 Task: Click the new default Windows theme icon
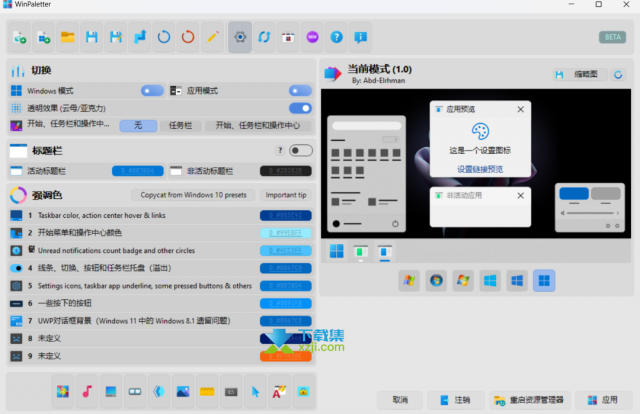point(44,38)
